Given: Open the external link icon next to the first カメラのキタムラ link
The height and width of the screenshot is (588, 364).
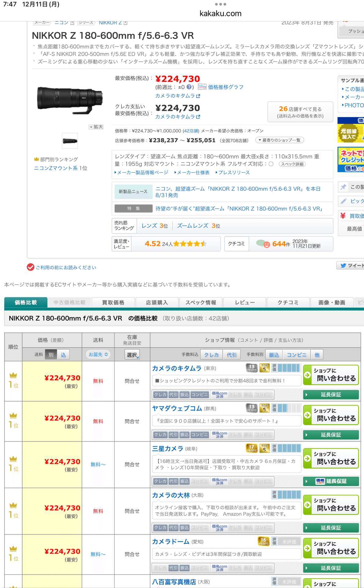Looking at the screenshot, I should point(198,96).
